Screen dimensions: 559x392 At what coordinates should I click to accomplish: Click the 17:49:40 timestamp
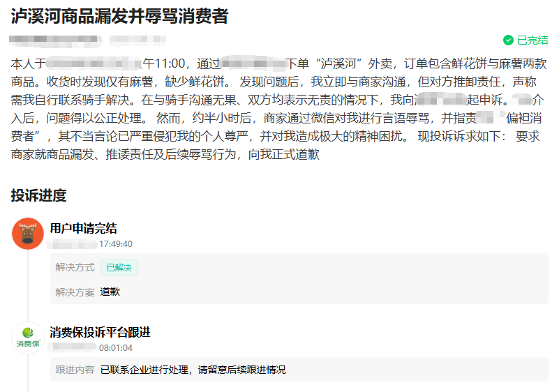click(116, 244)
